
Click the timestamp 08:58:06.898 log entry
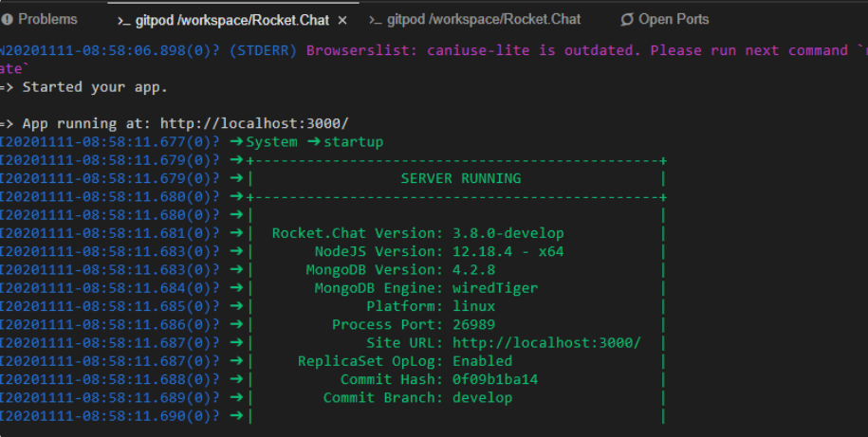point(110,50)
